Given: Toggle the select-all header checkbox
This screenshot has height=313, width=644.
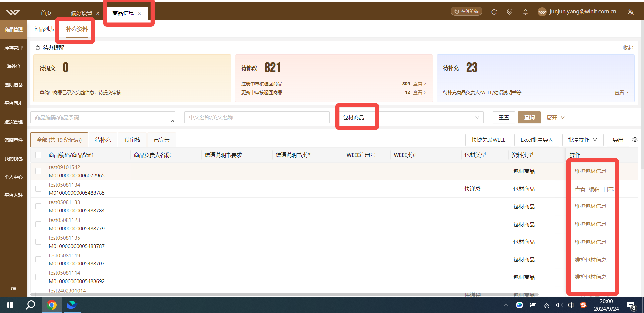Looking at the screenshot, I should (38, 155).
